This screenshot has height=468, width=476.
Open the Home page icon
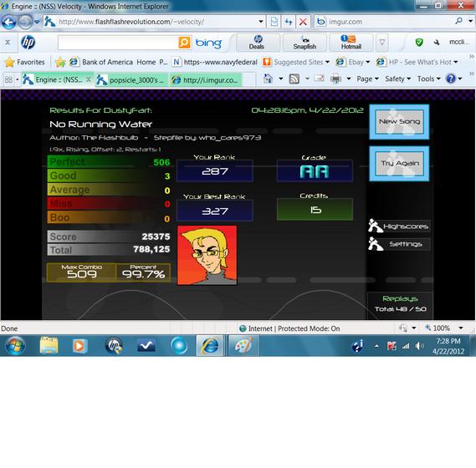click(x=268, y=79)
